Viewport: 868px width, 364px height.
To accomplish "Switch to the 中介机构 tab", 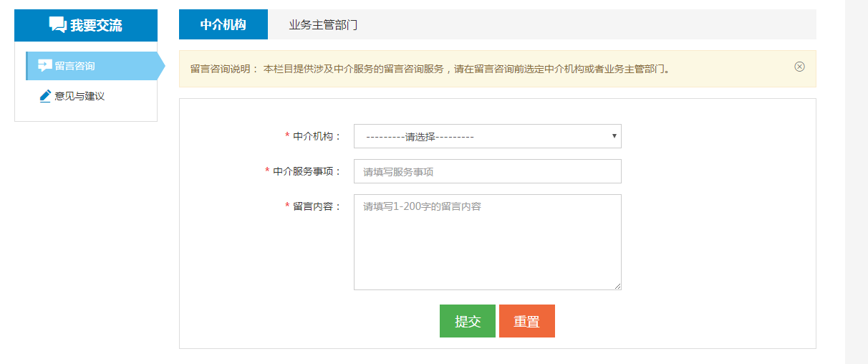I will click(223, 24).
